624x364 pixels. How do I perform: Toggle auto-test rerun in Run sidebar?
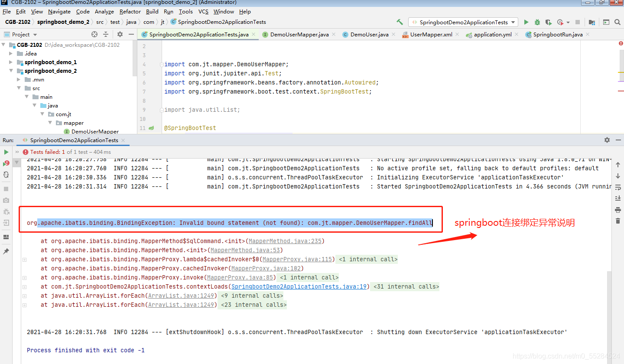[6, 175]
